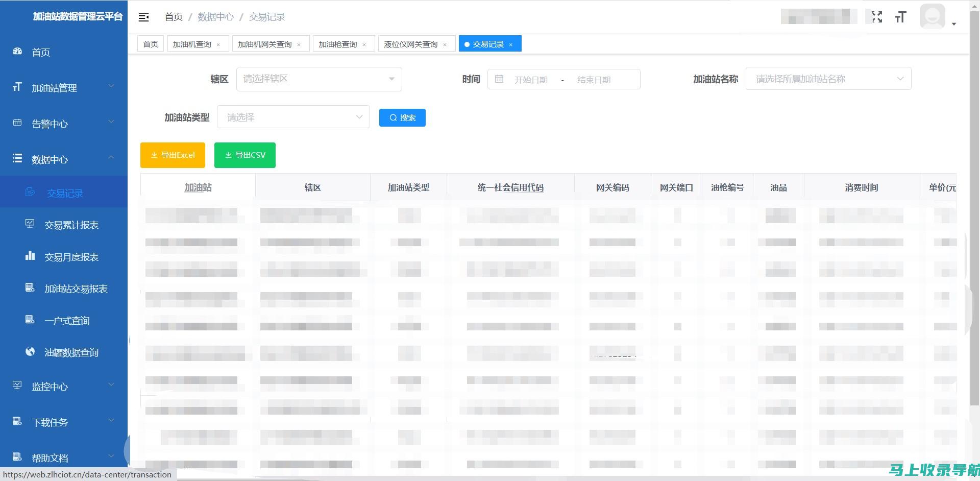Click the 网关端口 column header
This screenshot has height=481, width=980.
coord(677,187)
